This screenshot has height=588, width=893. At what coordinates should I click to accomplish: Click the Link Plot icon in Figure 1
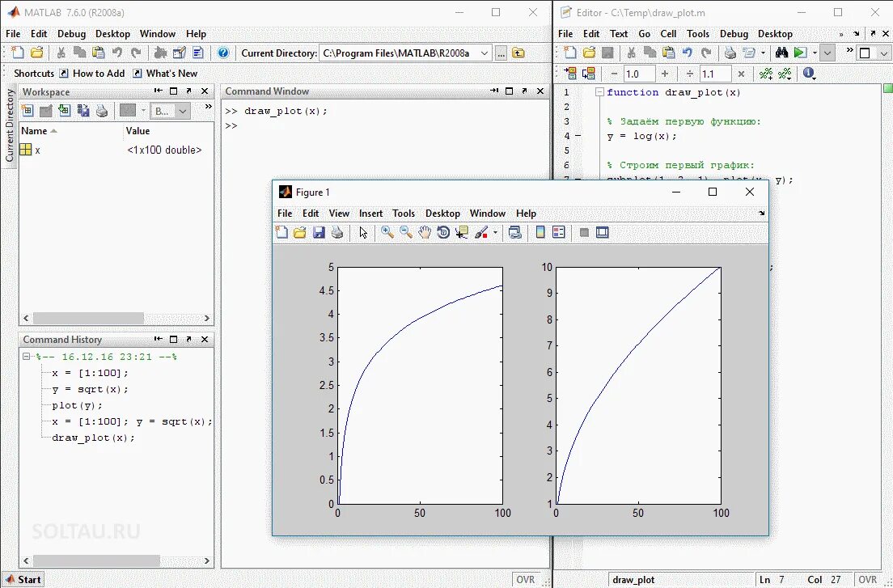pyautogui.click(x=514, y=232)
